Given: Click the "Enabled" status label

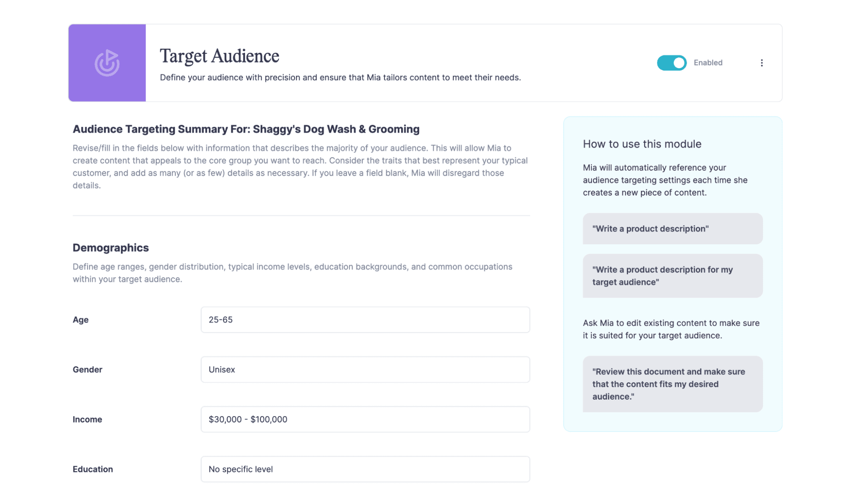Looking at the screenshot, I should point(708,63).
